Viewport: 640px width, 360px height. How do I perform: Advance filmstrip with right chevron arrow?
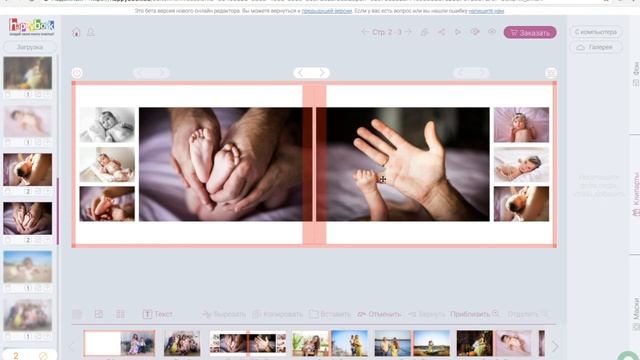point(554,347)
